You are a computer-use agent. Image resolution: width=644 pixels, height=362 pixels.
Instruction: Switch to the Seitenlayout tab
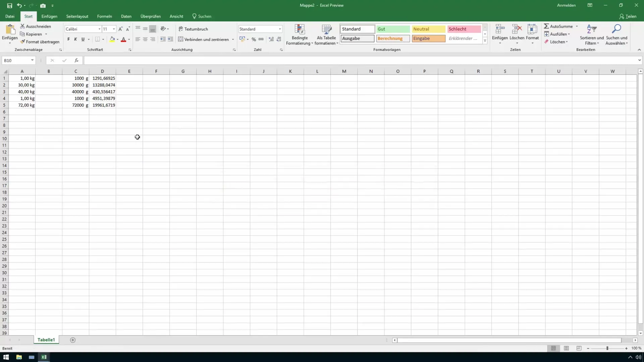(x=77, y=16)
